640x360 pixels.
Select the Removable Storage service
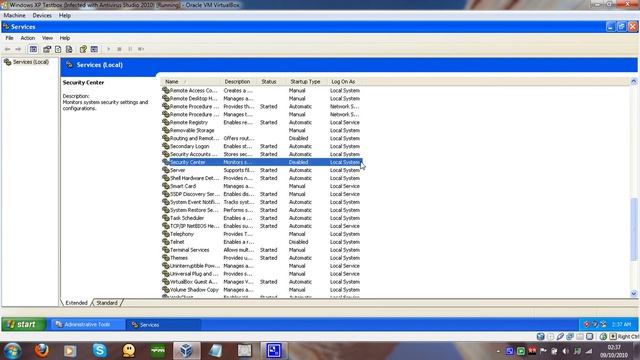(261, 130)
